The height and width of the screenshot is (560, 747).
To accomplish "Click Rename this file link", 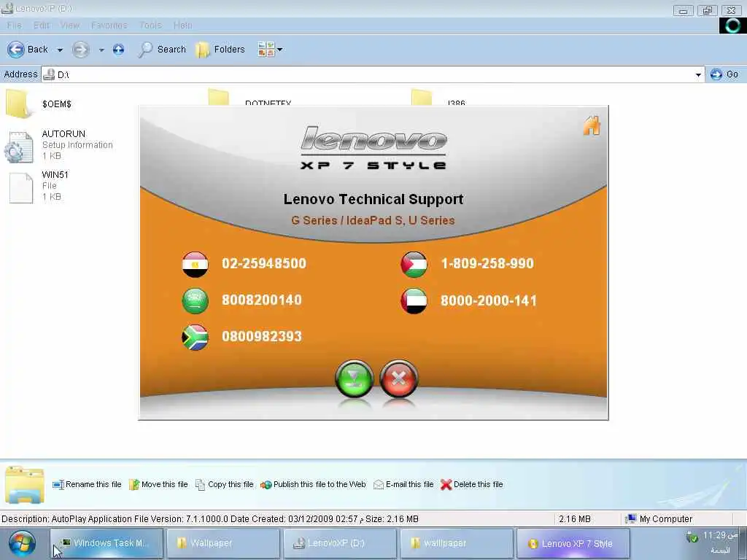I will [88, 485].
